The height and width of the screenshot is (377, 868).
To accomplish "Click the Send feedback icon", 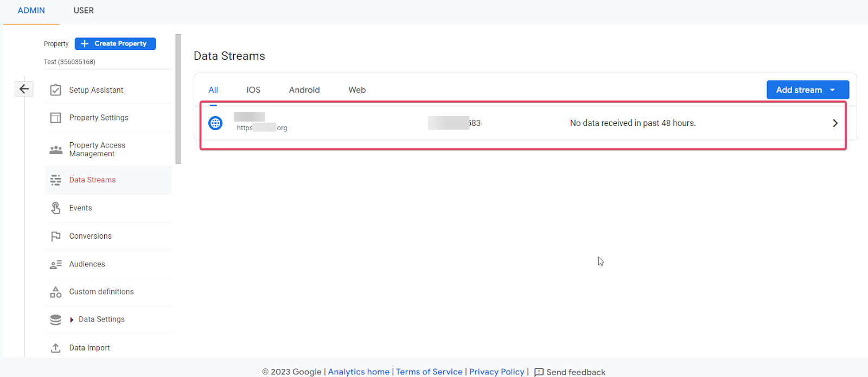I will point(539,372).
